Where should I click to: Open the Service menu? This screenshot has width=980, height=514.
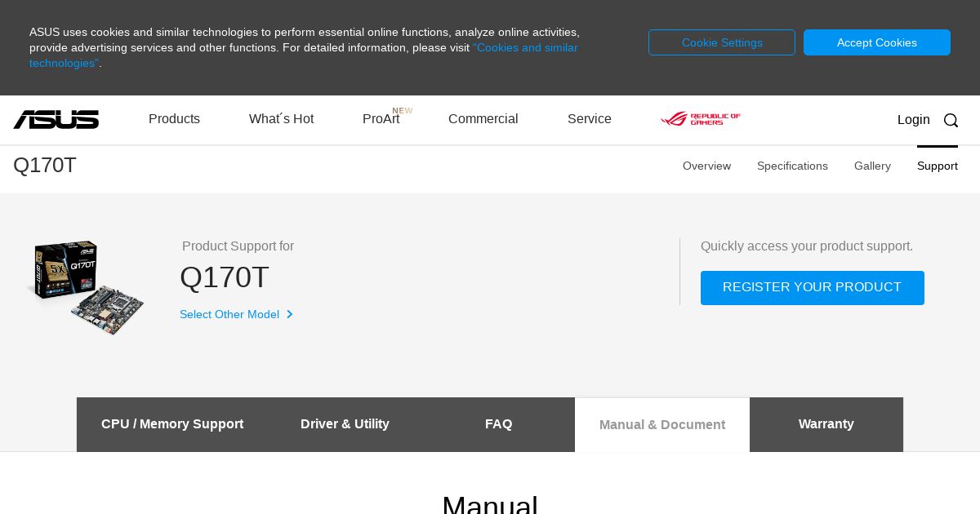590,119
